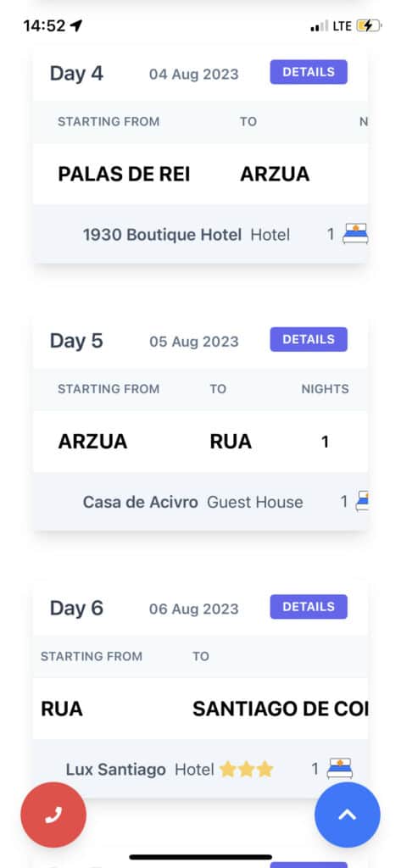
Task: Tap the 05 Aug 2023 date
Action: [x=194, y=342]
